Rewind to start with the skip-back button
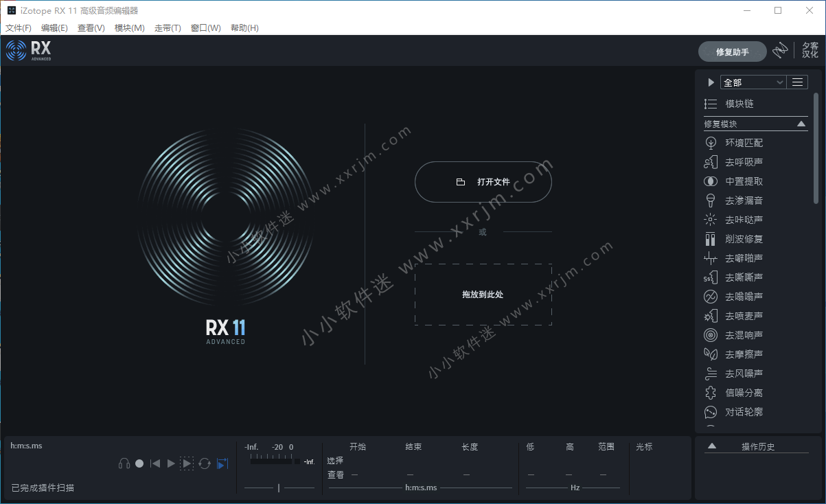The image size is (826, 504). click(155, 463)
